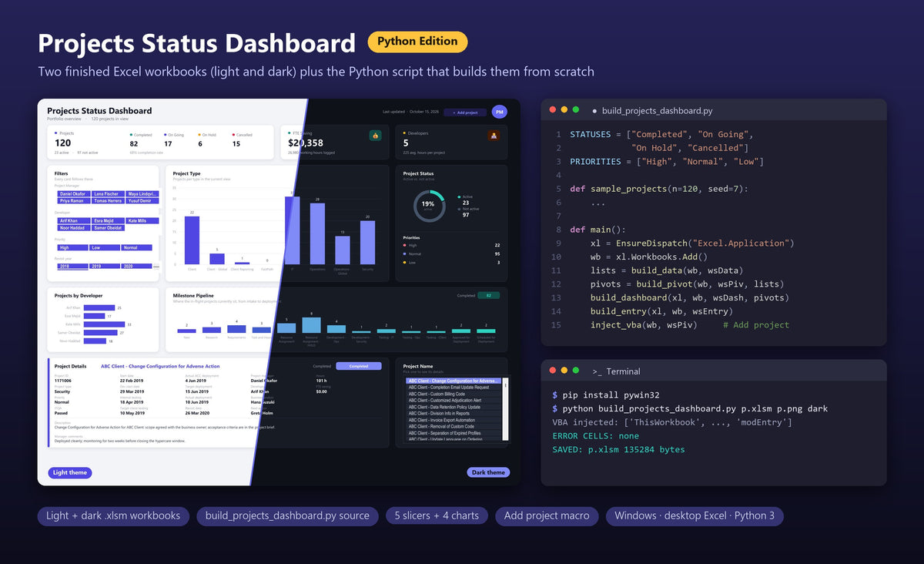Select Tomas Herrera slicer item
This screenshot has width=924, height=564.
[108, 200]
